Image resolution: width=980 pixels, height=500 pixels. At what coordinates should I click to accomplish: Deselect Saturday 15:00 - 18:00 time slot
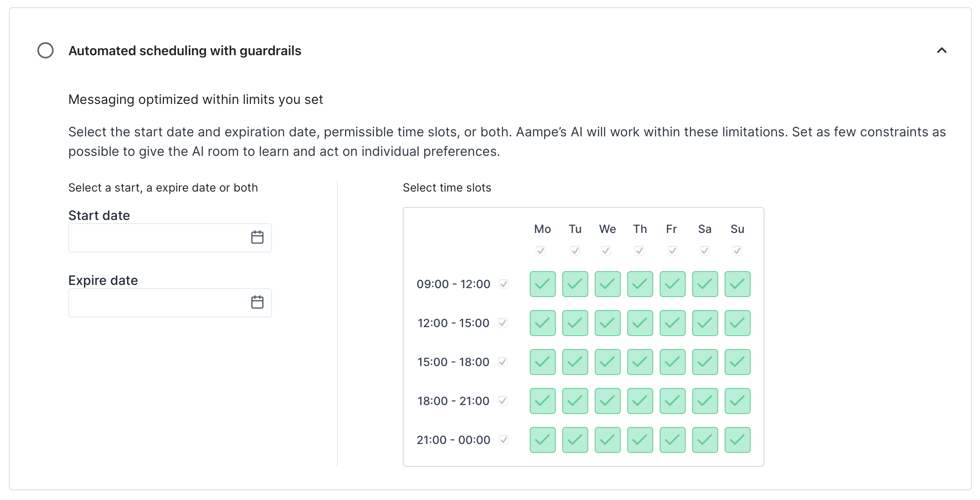pyautogui.click(x=705, y=362)
